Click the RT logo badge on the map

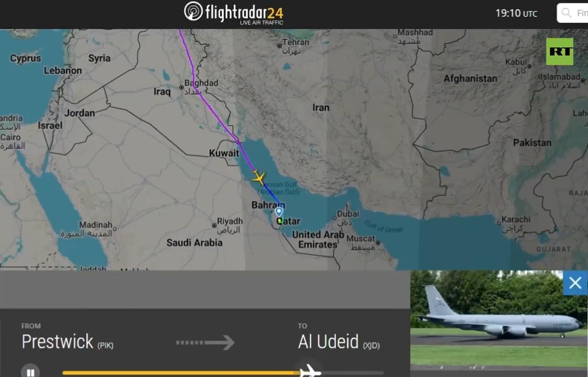coord(560,51)
